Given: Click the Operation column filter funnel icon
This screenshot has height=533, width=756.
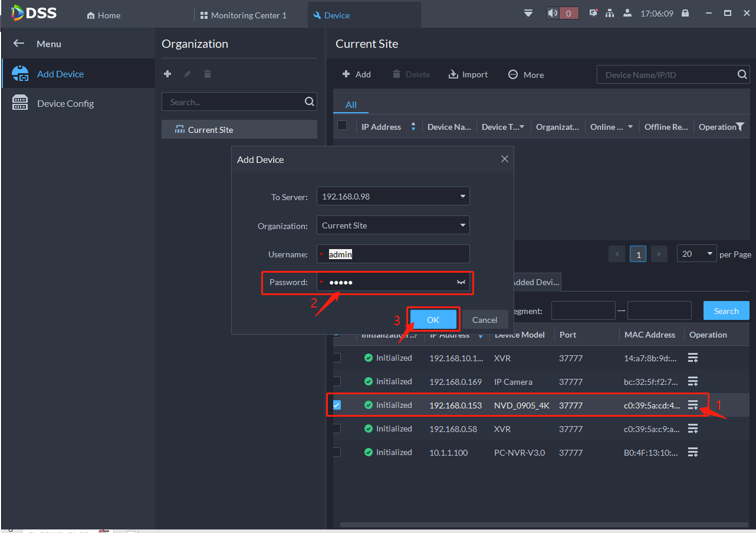Looking at the screenshot, I should point(740,126).
